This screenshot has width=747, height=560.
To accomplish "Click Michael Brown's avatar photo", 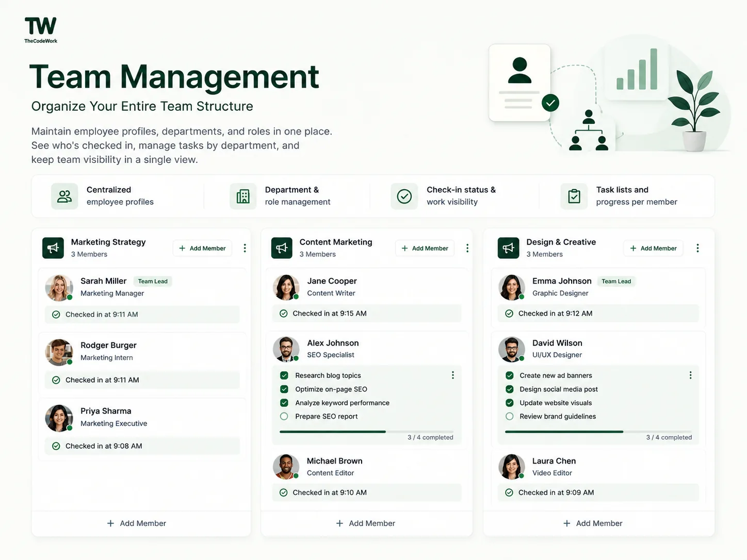I will [286, 467].
